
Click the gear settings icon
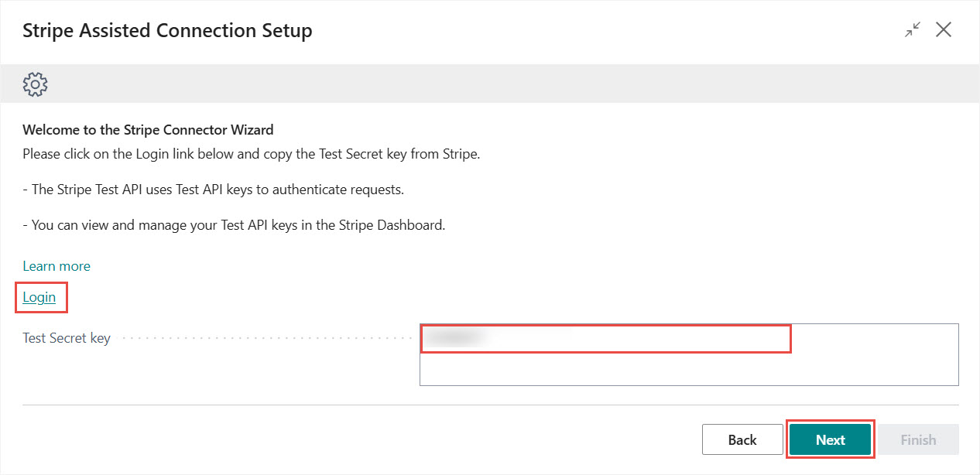coord(36,84)
